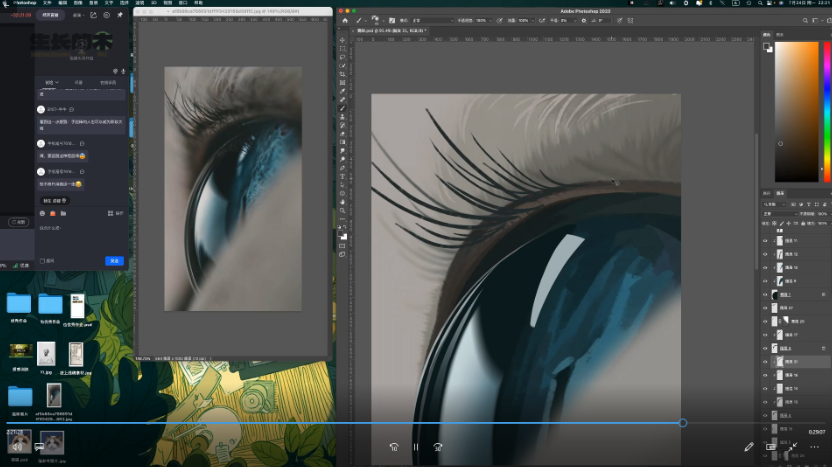Select the Shape tool

point(342,193)
